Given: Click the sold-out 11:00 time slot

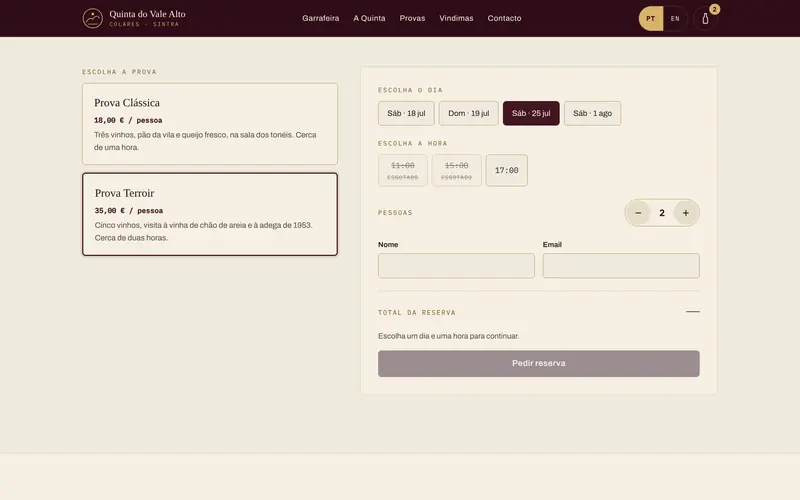Looking at the screenshot, I should coord(403,170).
